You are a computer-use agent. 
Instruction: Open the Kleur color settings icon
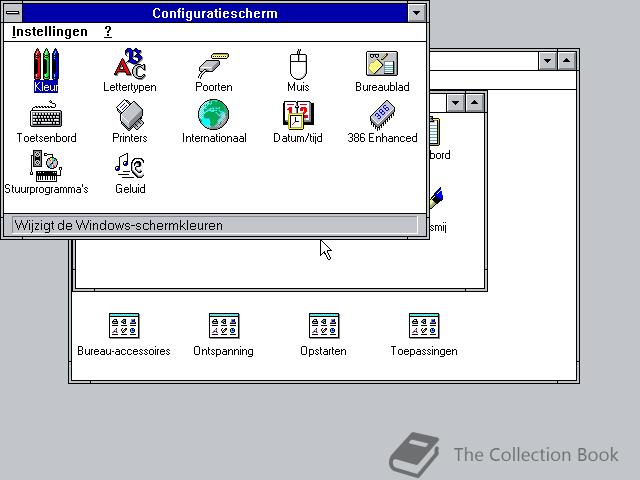coord(46,70)
